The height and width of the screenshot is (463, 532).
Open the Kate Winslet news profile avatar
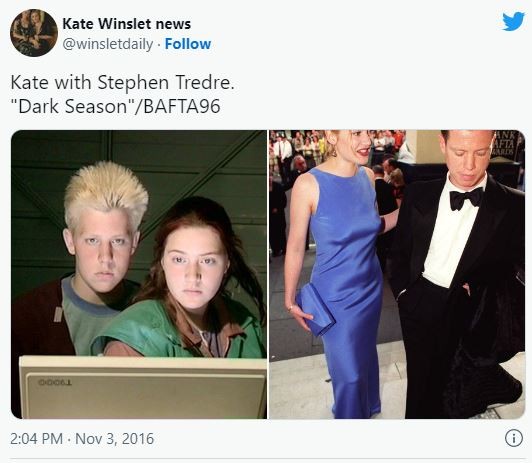click(x=34, y=33)
